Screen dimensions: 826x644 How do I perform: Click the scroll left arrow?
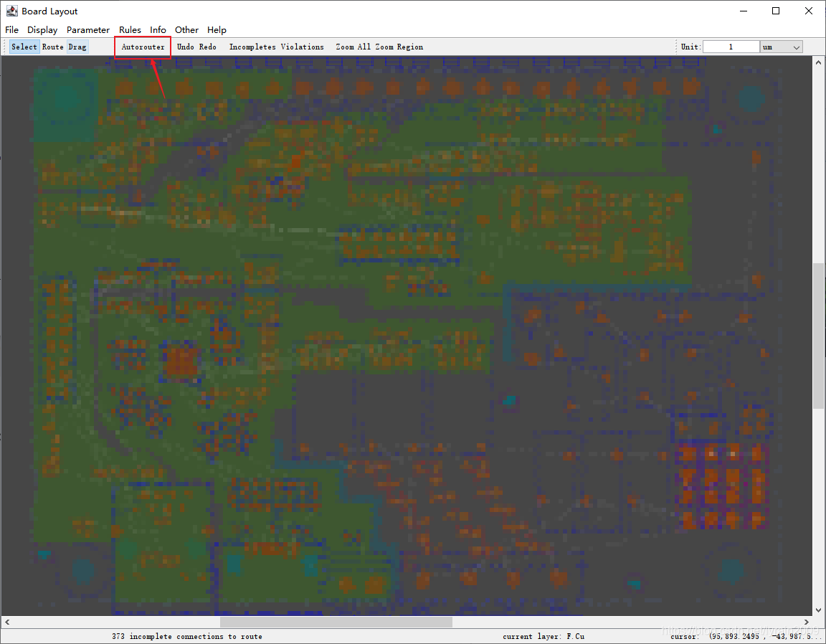coord(7,622)
